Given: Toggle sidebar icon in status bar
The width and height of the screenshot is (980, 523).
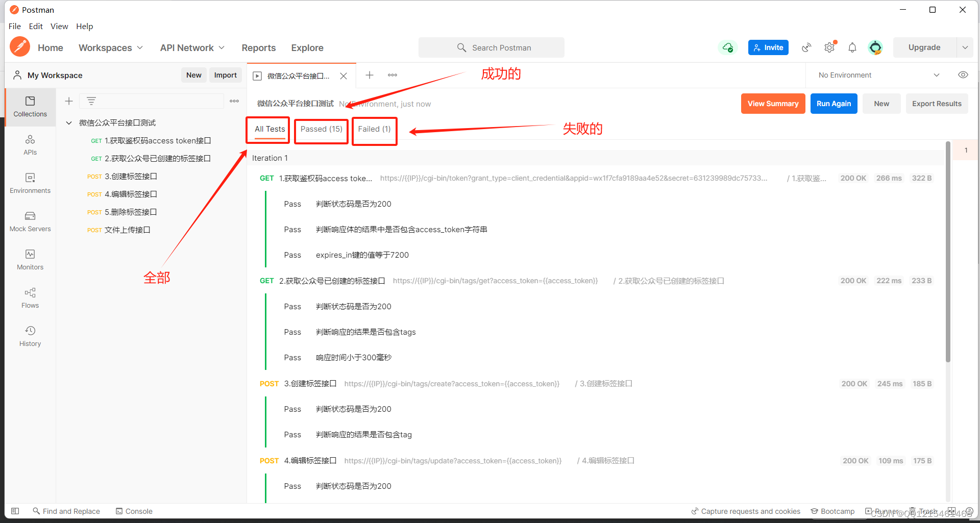Looking at the screenshot, I should pyautogui.click(x=15, y=511).
